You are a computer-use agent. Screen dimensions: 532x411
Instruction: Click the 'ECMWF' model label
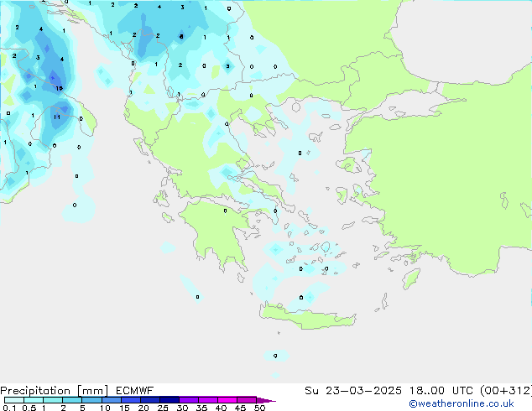(134, 391)
